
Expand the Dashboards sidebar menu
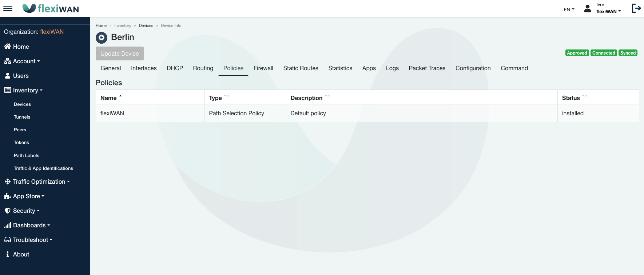(31, 225)
